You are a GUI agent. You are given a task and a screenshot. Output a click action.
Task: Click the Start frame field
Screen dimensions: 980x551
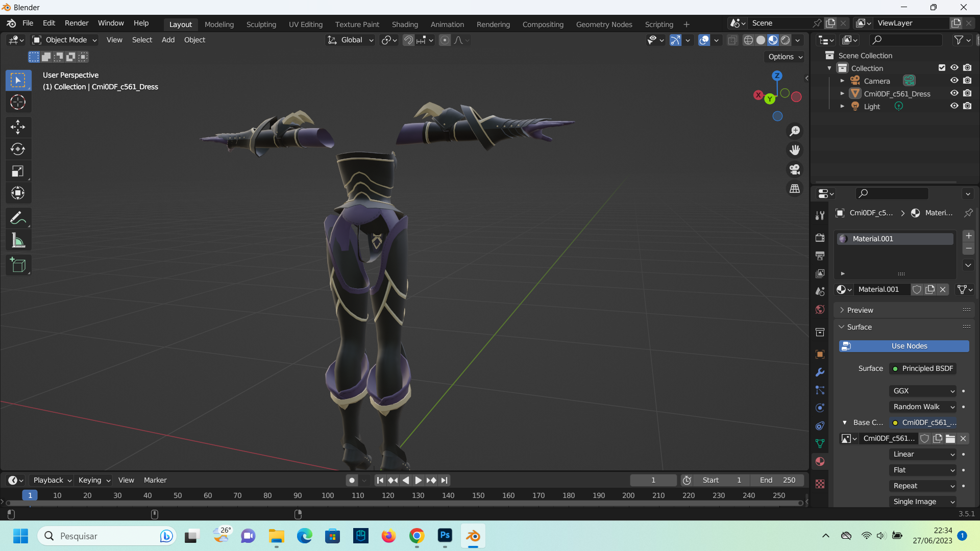(x=722, y=480)
